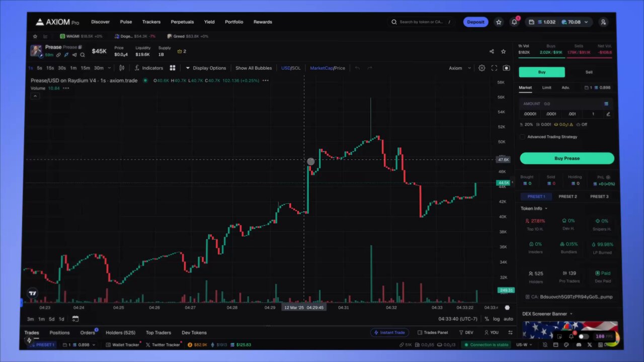Screen dimensions: 644x362
Task: Undo last chart action
Action: 357,68
